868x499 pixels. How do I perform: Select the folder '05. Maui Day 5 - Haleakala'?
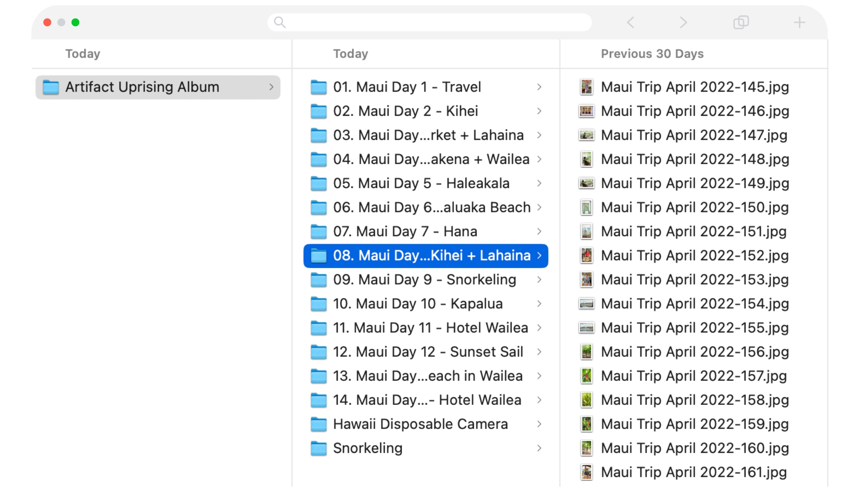(x=422, y=183)
